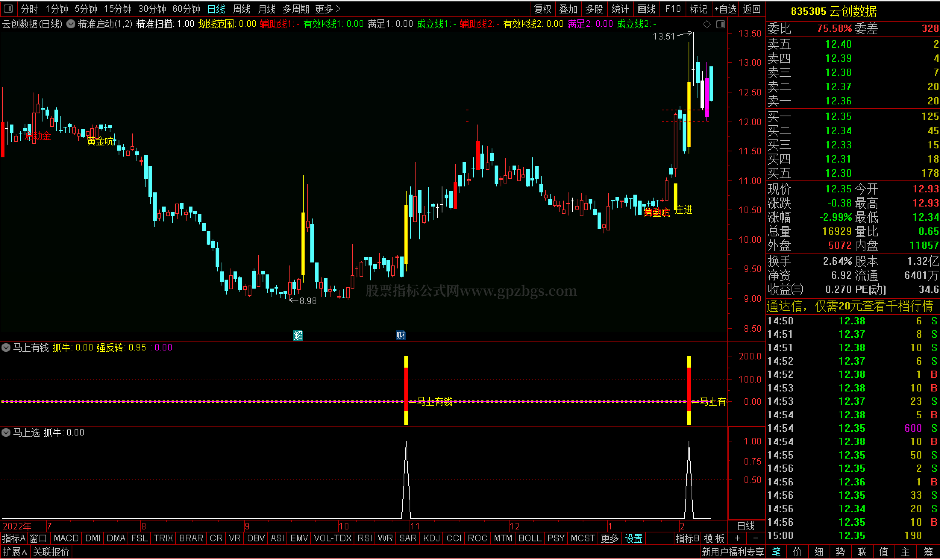Toggle the left sidebar panel icon

8,8
